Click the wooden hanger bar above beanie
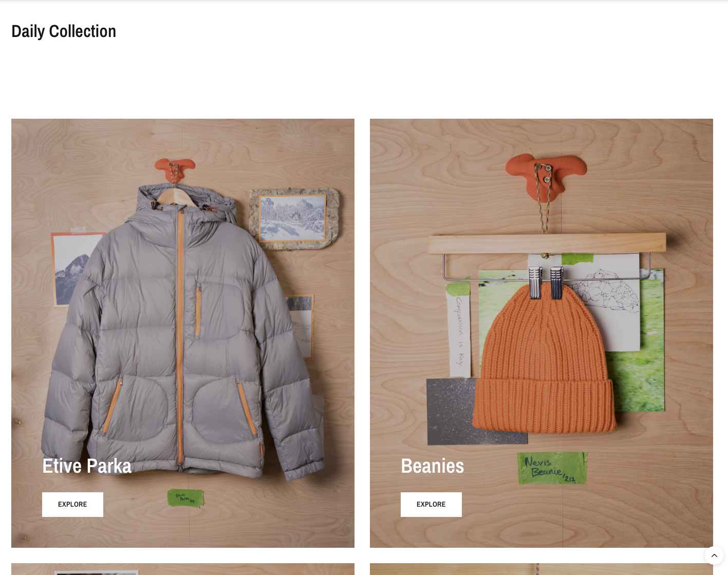This screenshot has height=575, width=728. pyautogui.click(x=547, y=243)
